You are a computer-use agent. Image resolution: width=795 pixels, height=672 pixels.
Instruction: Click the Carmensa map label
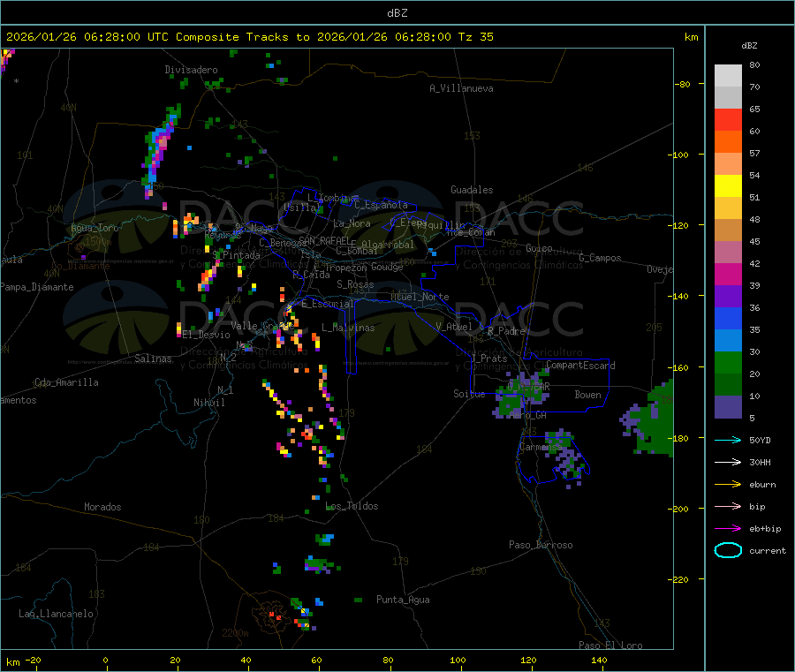tap(541, 447)
